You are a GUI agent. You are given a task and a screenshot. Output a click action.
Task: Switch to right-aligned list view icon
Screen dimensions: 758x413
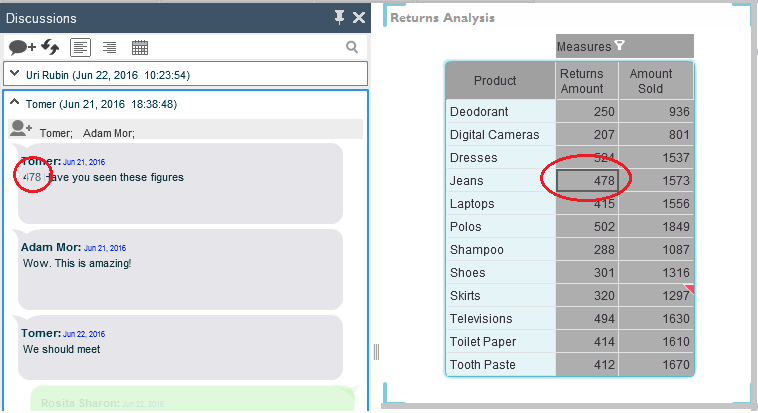[109, 47]
